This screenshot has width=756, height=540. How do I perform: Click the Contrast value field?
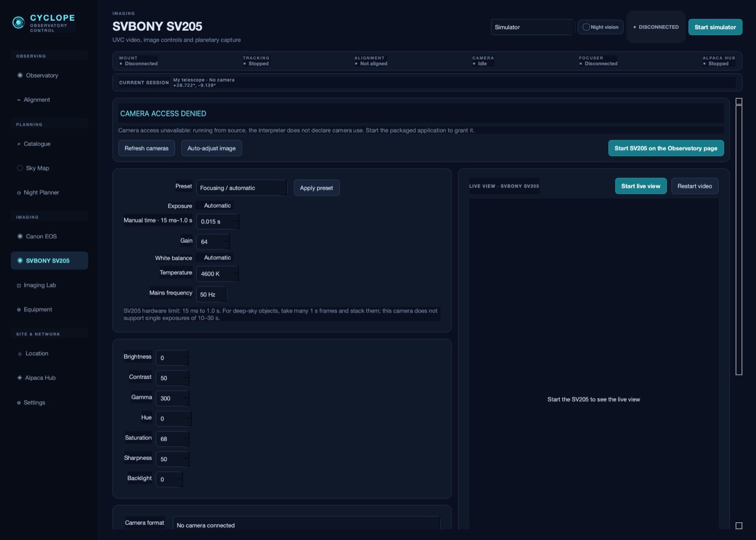173,378
